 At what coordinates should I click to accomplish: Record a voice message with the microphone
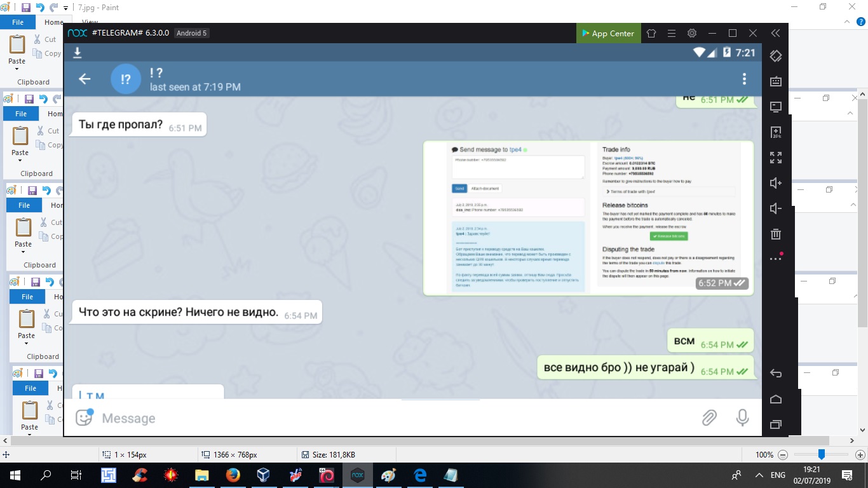tap(742, 417)
